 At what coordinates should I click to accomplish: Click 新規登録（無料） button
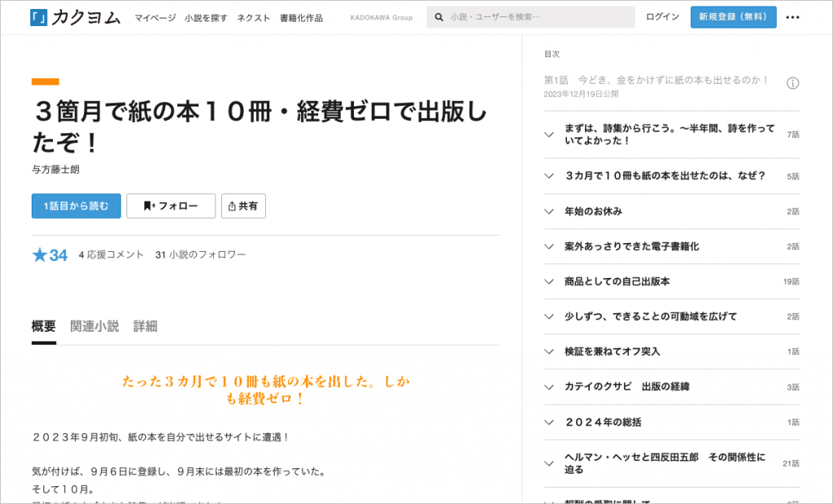pos(733,17)
